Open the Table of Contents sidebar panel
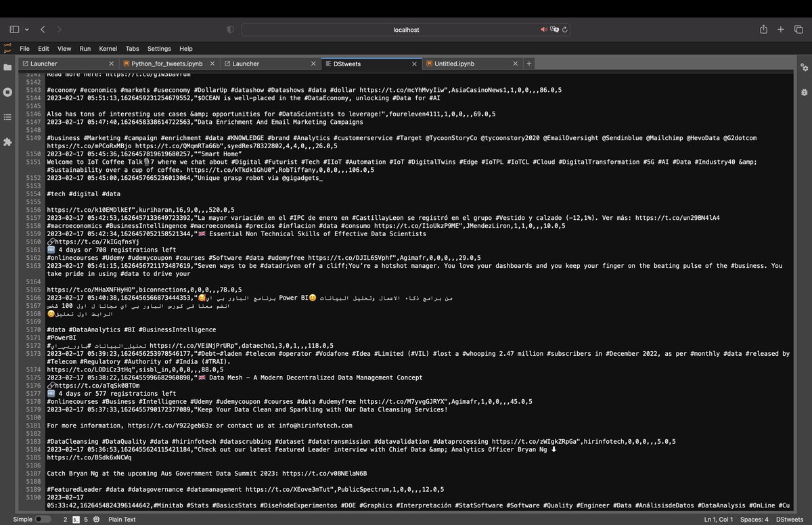 7,117
